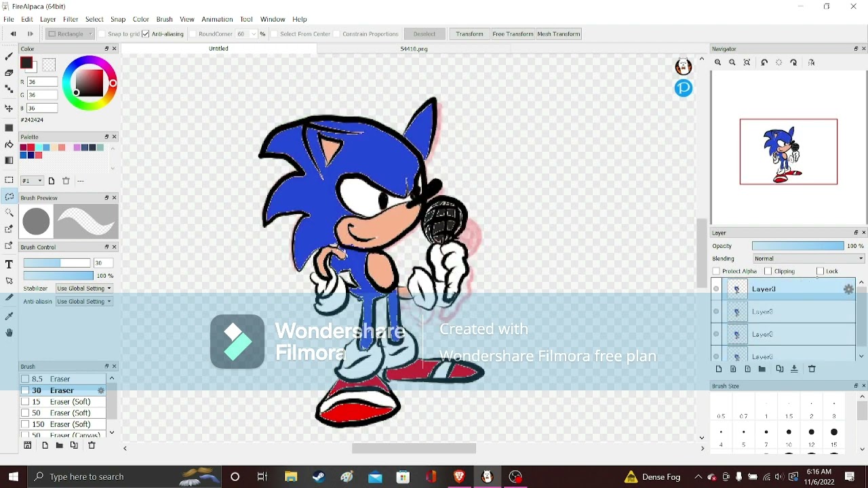Image resolution: width=868 pixels, height=488 pixels.
Task: Select the Hand pan tool
Action: click(x=9, y=333)
